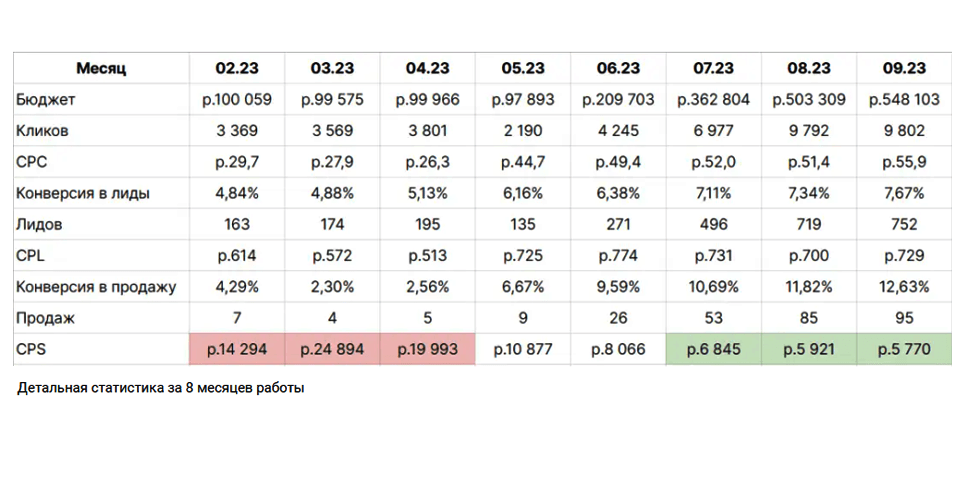
Task: Click the 'Месяц' header cell
Action: click(101, 68)
